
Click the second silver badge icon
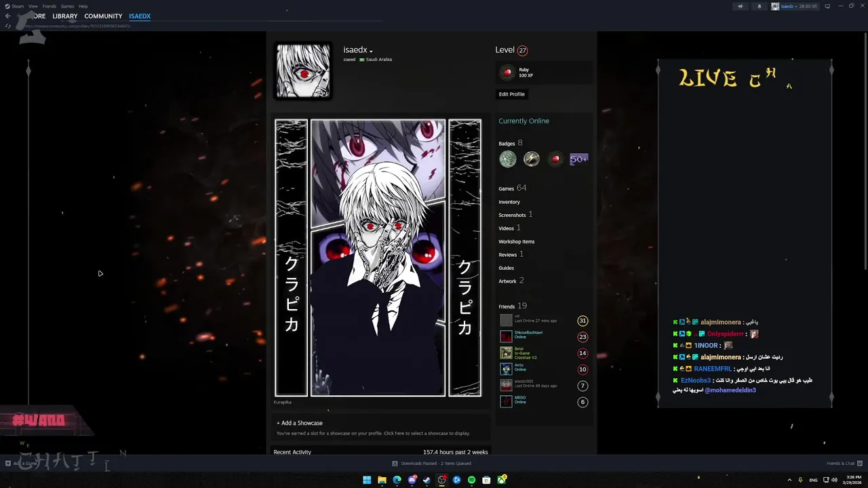[532, 159]
